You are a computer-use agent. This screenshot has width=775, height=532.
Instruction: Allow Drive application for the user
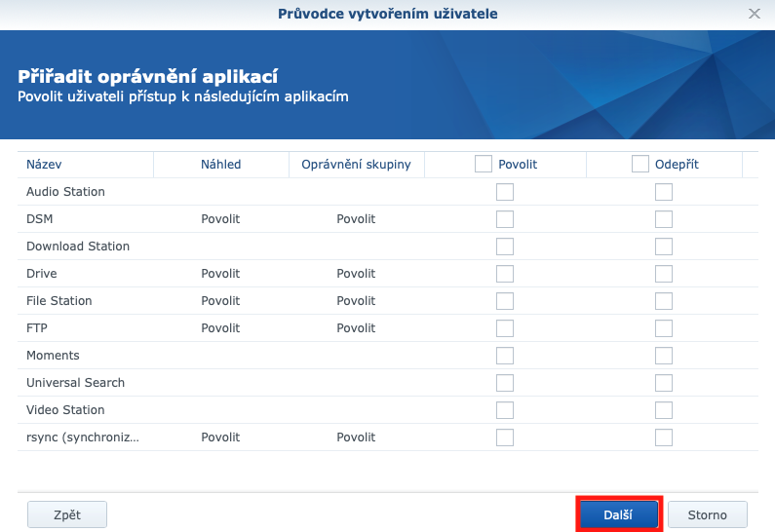(505, 274)
